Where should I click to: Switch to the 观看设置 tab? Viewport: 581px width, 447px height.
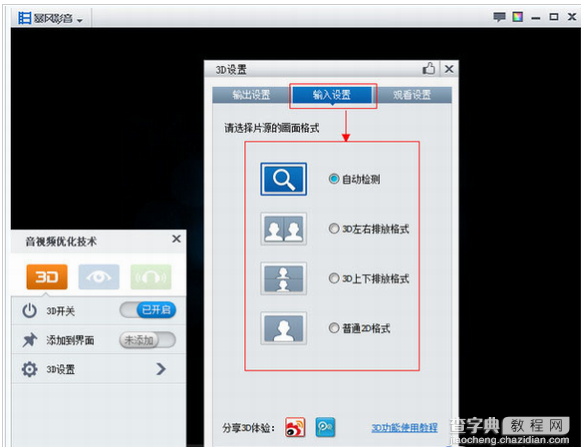tap(412, 95)
